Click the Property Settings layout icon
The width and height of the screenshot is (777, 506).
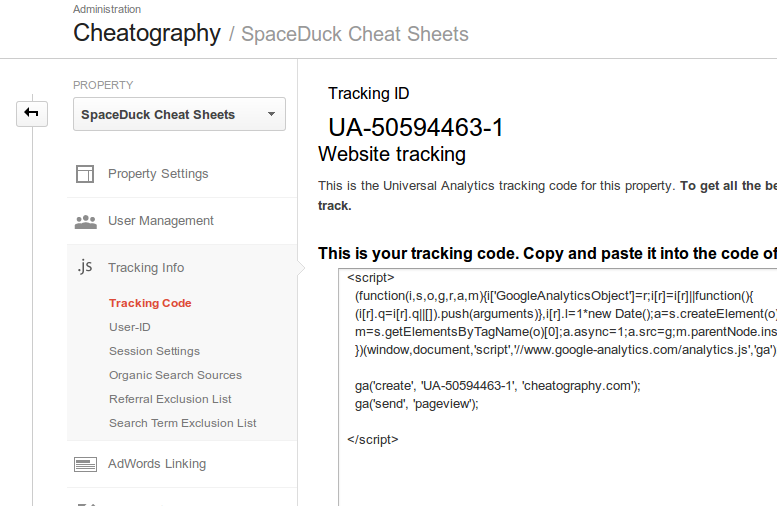coord(85,174)
